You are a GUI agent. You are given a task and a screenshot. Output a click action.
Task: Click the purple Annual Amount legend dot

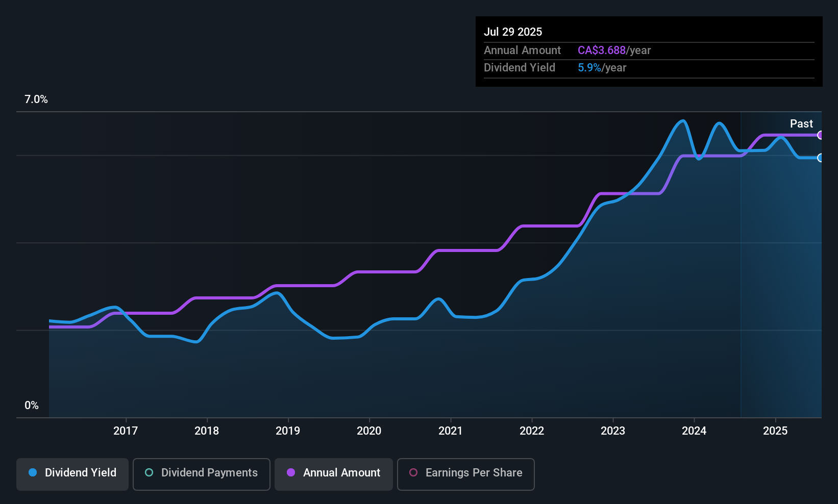click(290, 473)
